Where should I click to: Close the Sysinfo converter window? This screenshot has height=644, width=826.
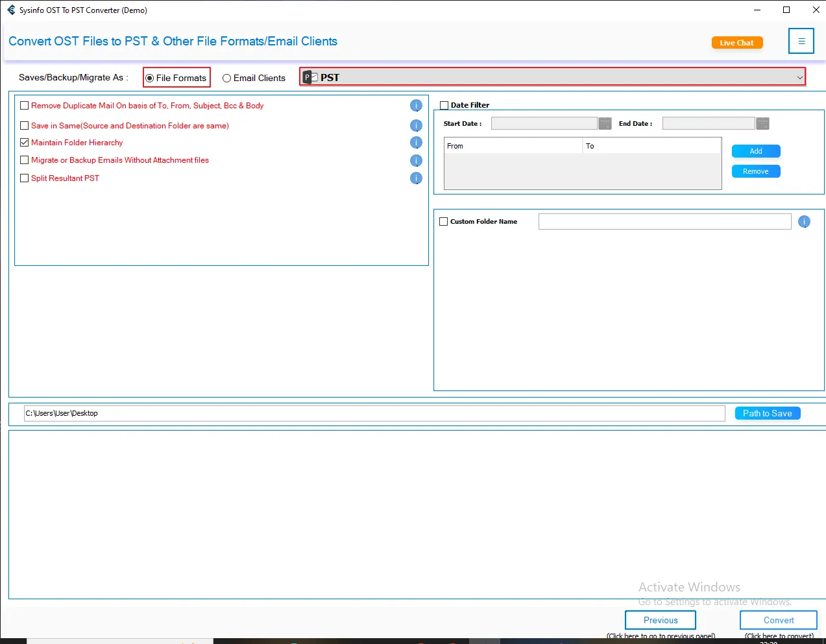coord(816,10)
